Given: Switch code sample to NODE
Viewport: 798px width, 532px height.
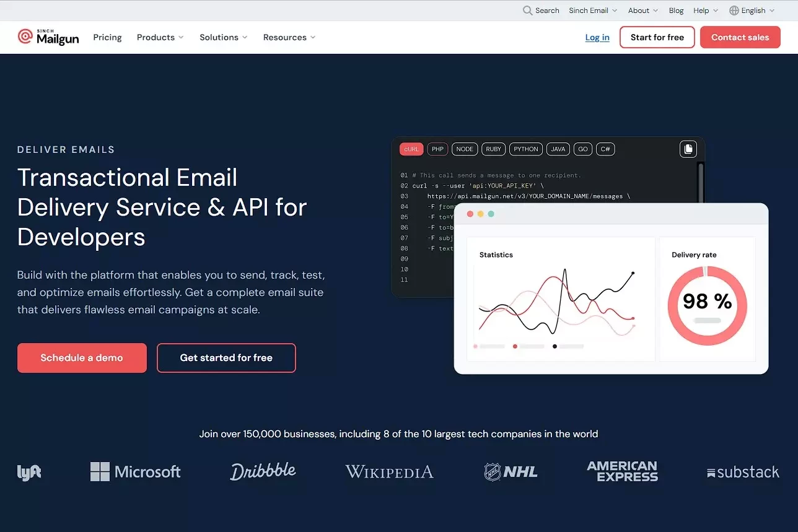Looking at the screenshot, I should [464, 149].
